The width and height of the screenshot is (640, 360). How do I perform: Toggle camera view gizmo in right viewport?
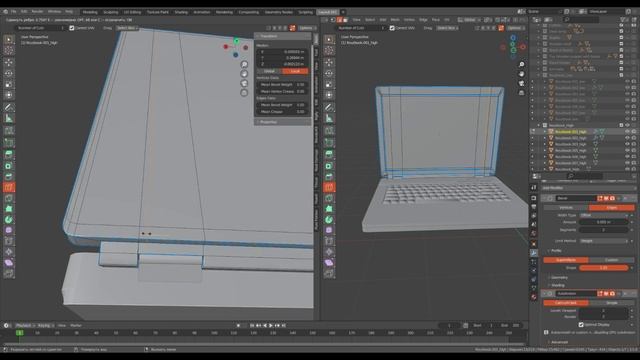point(521,83)
